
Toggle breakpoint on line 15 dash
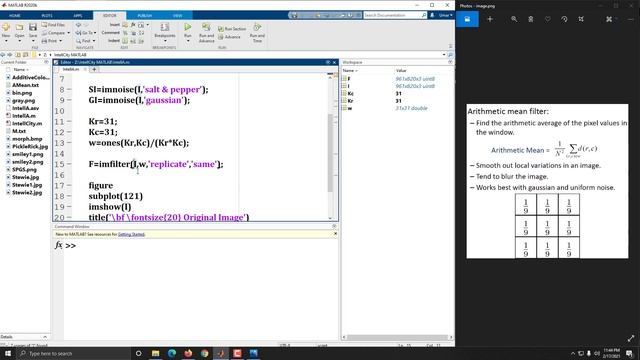click(69, 164)
